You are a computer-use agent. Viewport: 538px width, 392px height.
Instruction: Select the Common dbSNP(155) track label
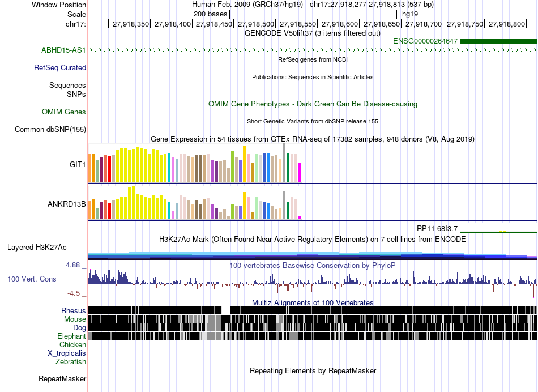point(50,129)
